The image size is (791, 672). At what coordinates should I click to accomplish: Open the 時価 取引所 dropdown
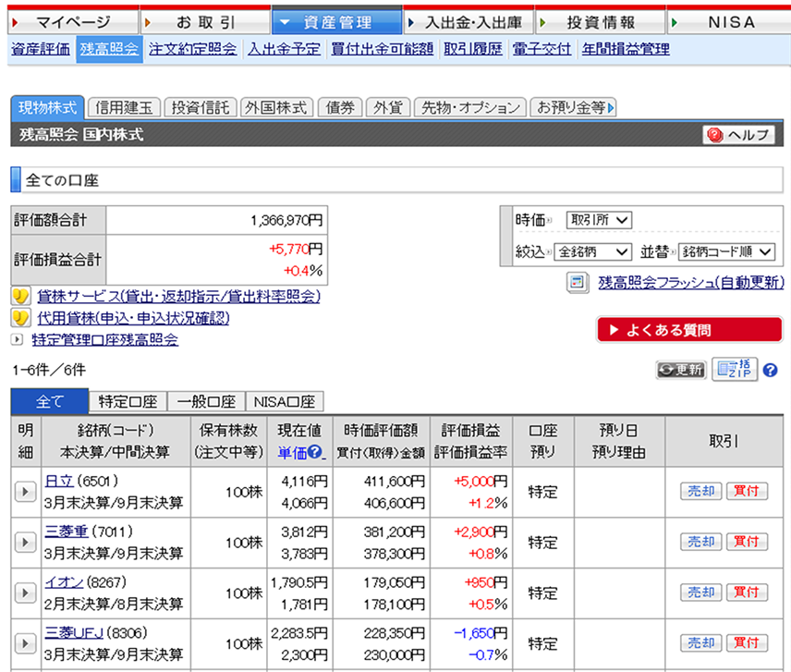click(x=599, y=220)
